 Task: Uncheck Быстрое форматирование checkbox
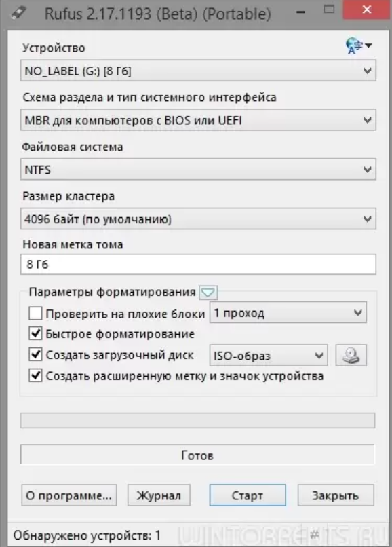(35, 333)
